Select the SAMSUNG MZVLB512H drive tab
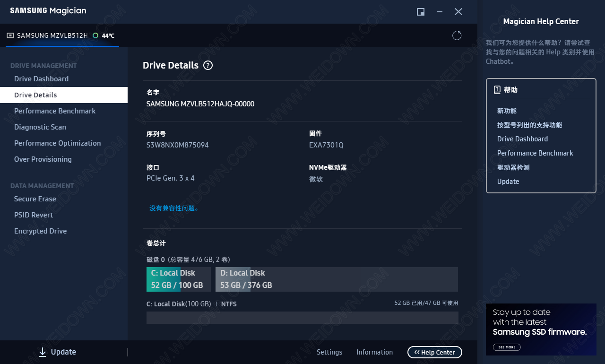Viewport: 605px width, 364px height. pyautogui.click(x=62, y=35)
